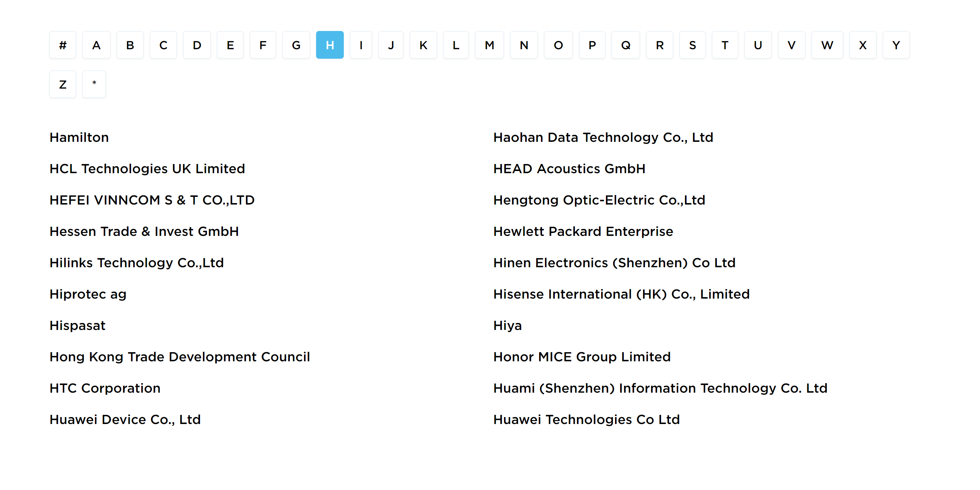Click the highlighted H letter tab

[330, 45]
